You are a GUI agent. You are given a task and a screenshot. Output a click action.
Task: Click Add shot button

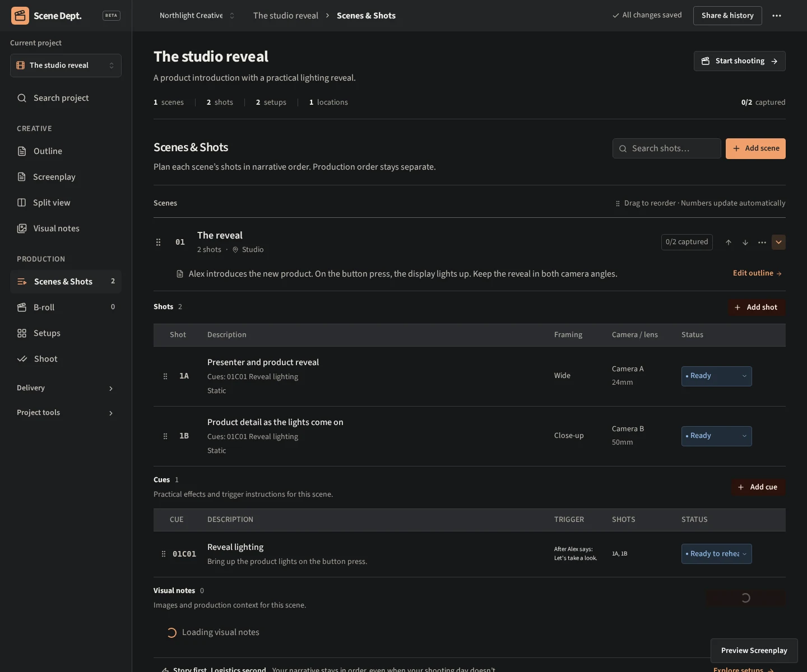757,307
